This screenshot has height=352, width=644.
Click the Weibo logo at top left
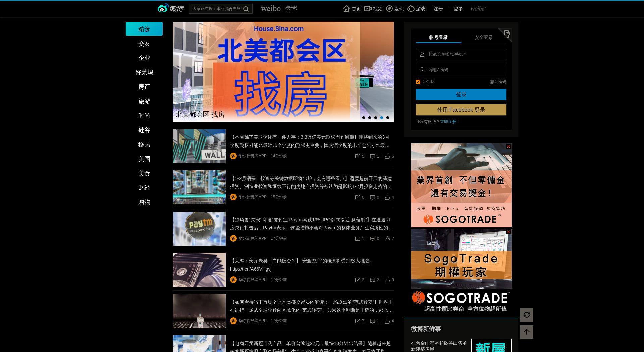click(x=171, y=8)
